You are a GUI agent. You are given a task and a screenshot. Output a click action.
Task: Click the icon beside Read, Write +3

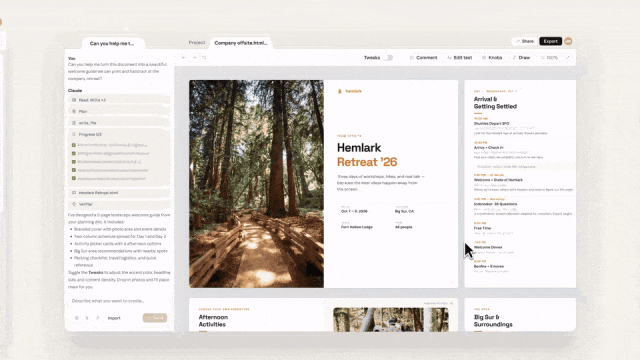coord(74,100)
